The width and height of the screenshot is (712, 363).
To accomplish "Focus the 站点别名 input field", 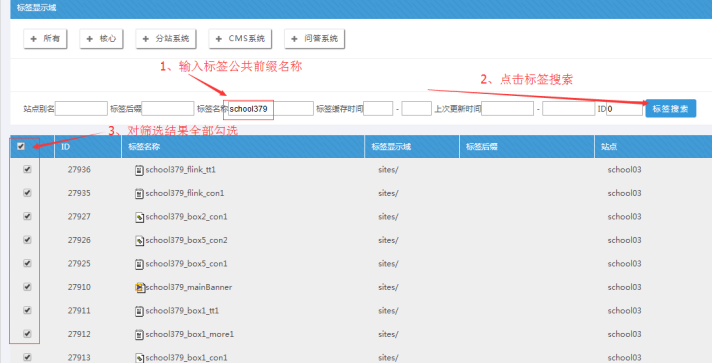I will click(x=81, y=109).
